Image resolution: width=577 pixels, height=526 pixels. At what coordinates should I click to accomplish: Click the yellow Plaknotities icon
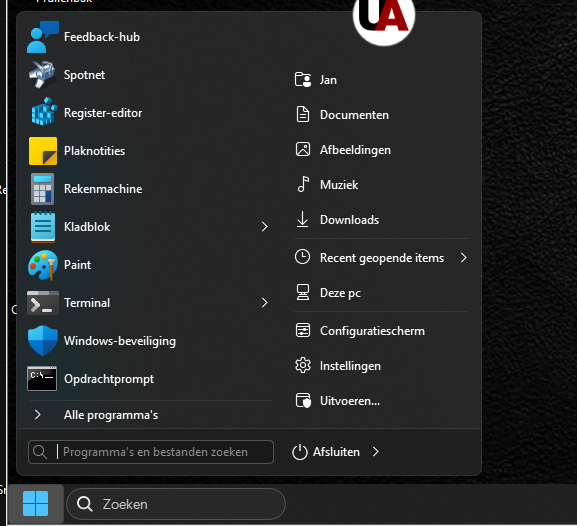tap(43, 151)
